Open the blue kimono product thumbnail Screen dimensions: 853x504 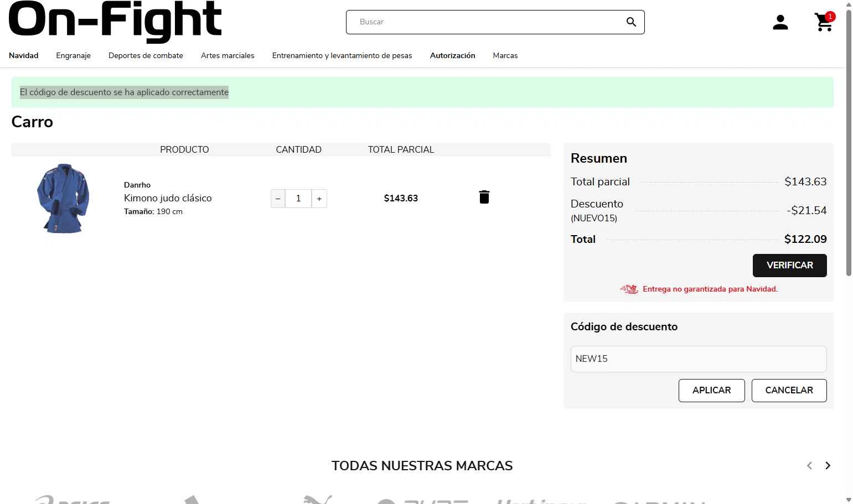pyautogui.click(x=63, y=198)
